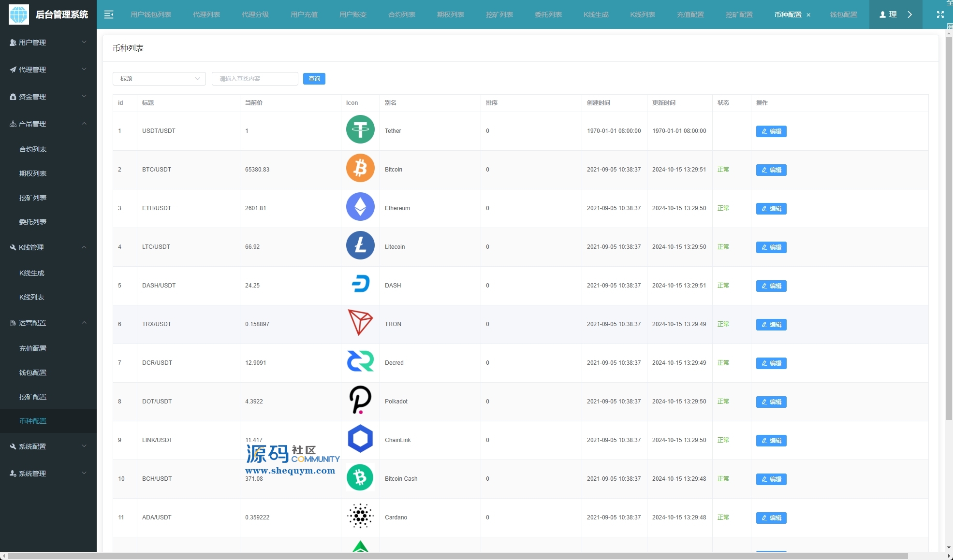Focus the search content input field
953x560 pixels.
pos(255,79)
